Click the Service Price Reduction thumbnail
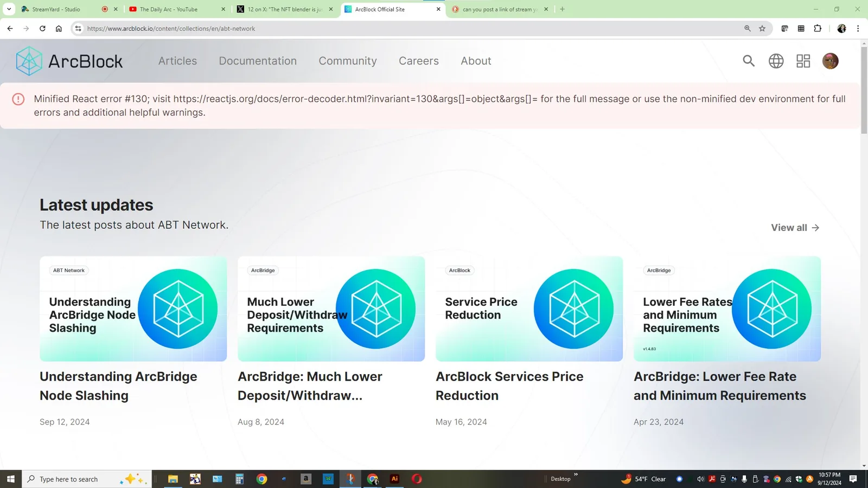 [x=529, y=309]
